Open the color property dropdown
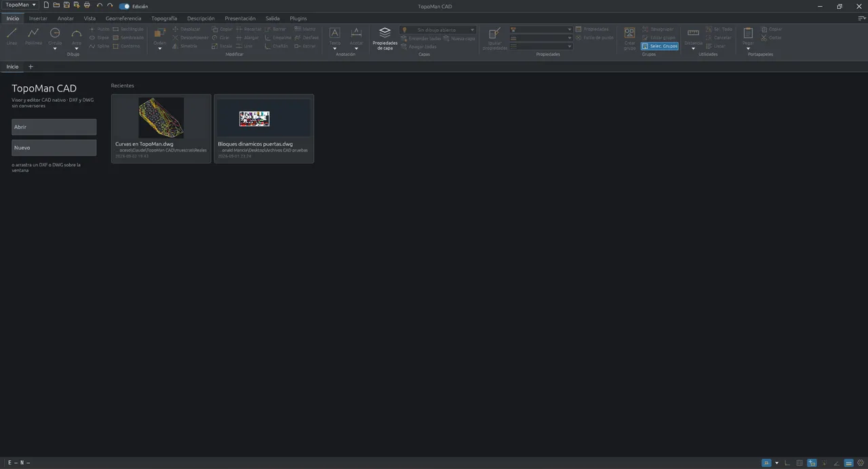This screenshot has height=469, width=868. [x=541, y=30]
